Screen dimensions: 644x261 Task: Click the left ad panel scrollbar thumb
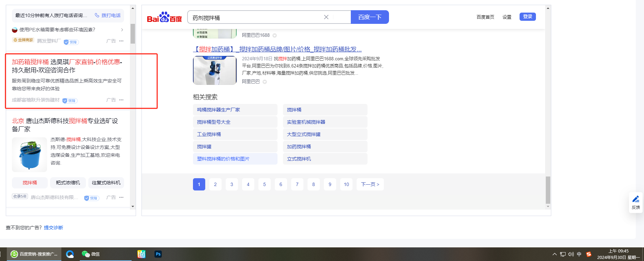coord(133,33)
